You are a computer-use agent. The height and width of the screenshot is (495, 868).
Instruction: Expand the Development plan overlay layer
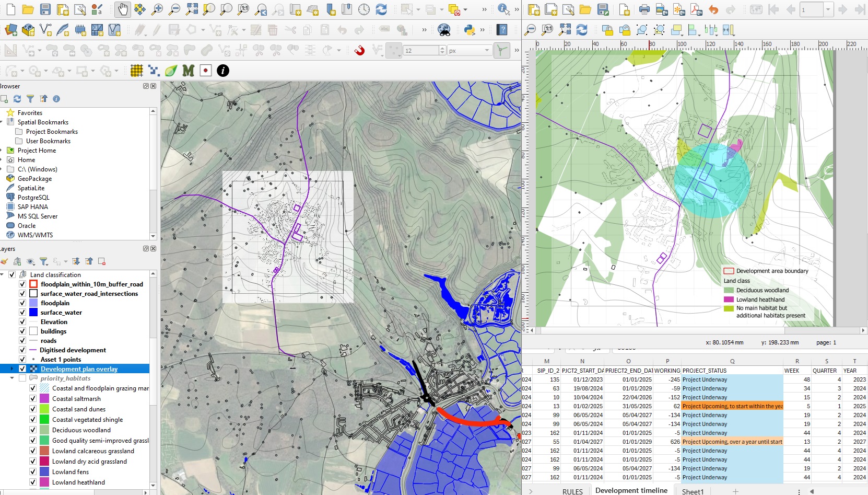11,369
